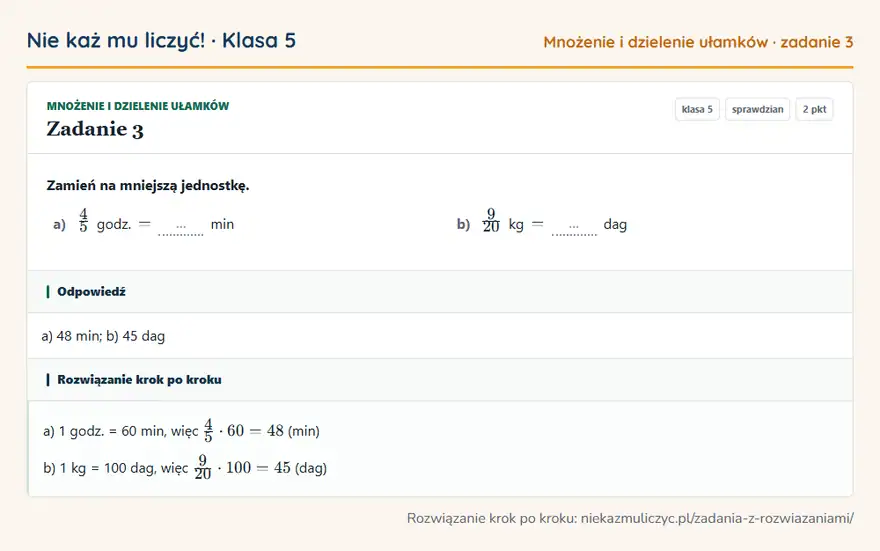Click the 'Rozwiązanie krok po kroku' section header
Image resolution: width=880 pixels, height=551 pixels.
click(x=440, y=380)
